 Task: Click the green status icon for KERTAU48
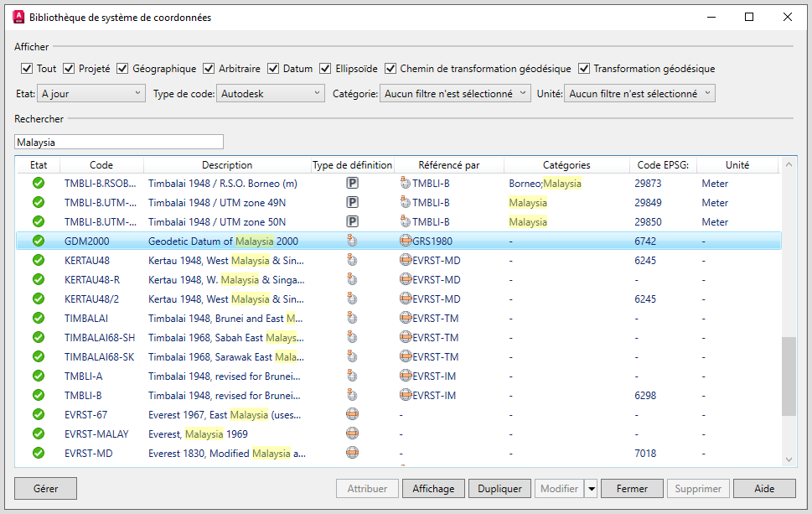click(x=38, y=260)
